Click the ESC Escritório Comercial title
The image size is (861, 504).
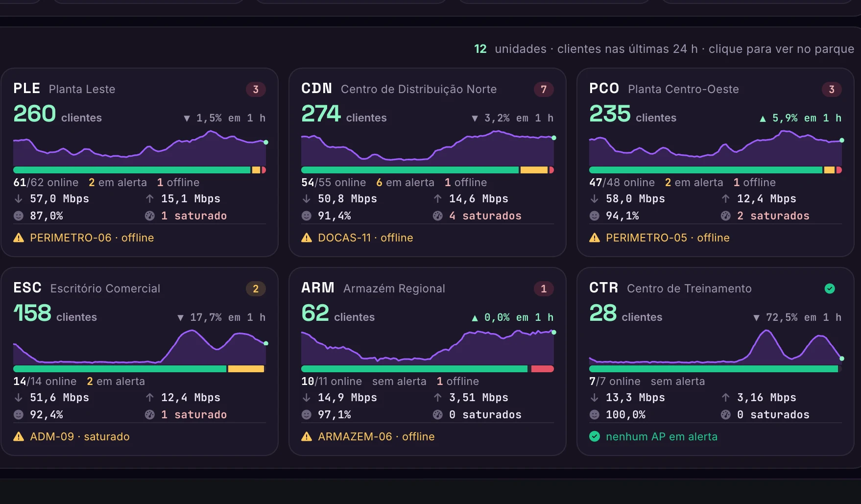tap(87, 288)
